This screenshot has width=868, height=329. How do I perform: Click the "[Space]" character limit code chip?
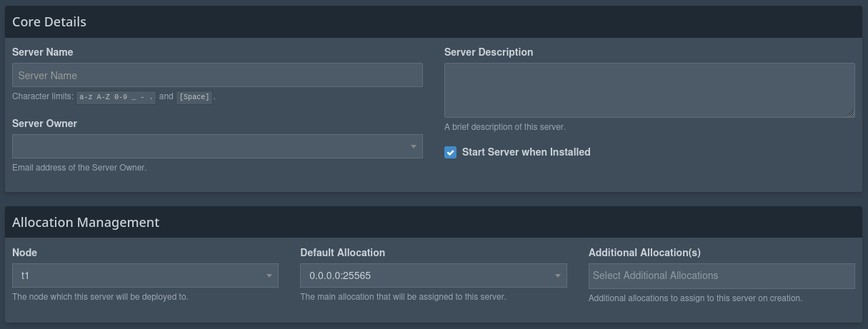coord(194,97)
